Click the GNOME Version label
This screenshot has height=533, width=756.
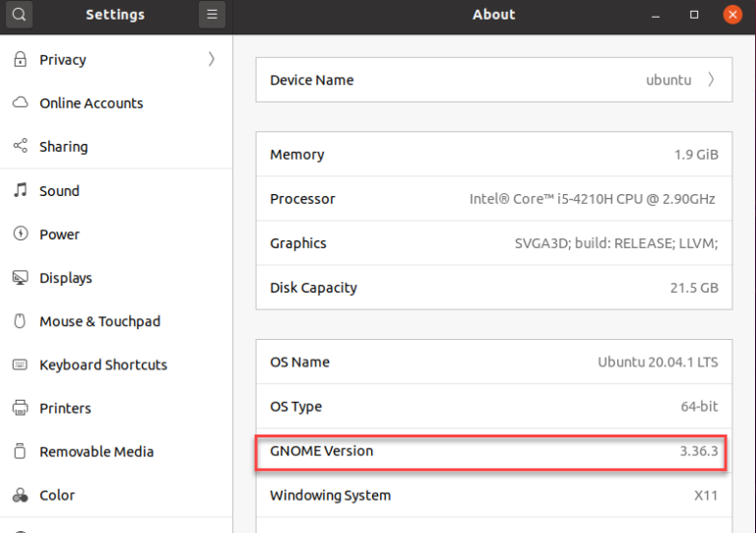(322, 451)
